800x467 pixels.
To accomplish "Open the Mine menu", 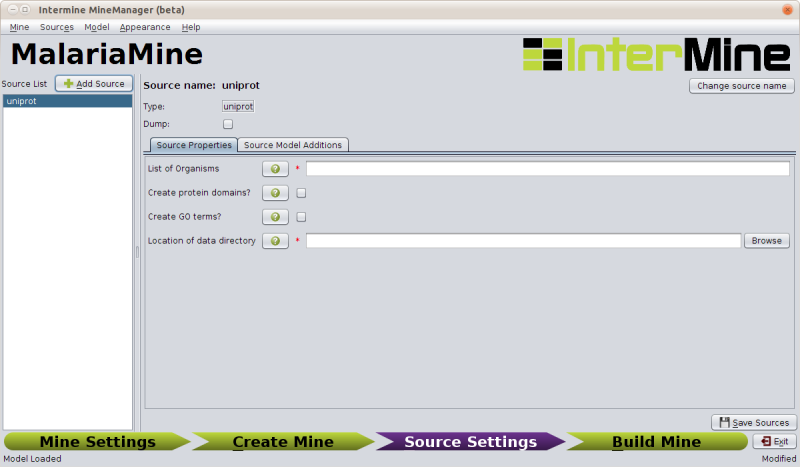I will pyautogui.click(x=19, y=27).
